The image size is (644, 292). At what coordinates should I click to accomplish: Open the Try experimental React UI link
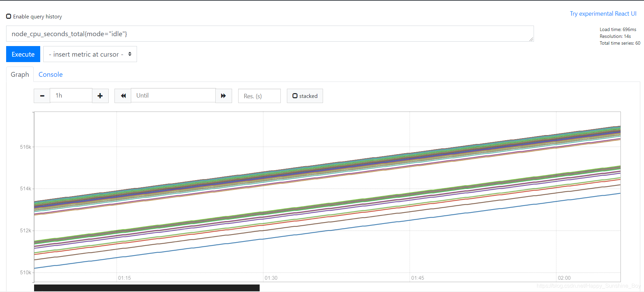click(x=603, y=14)
